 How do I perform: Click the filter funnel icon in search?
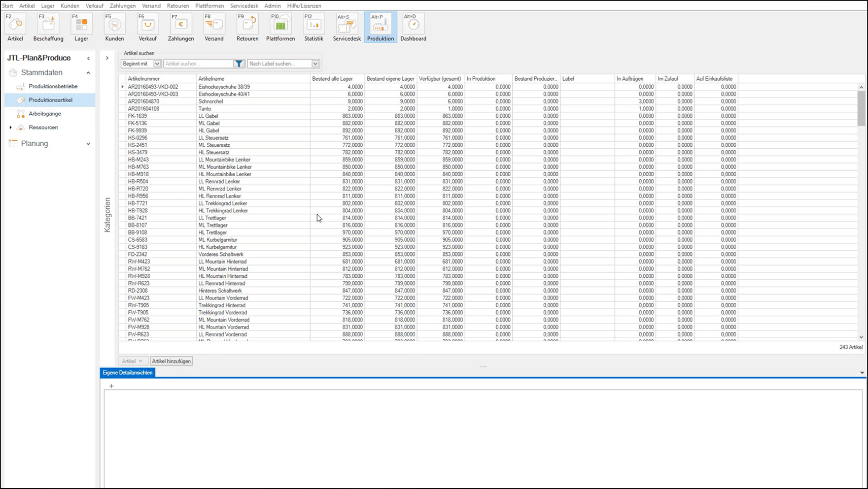[x=238, y=63]
